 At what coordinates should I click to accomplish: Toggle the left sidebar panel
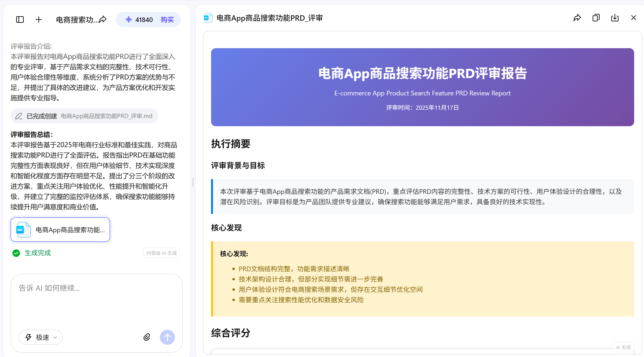pyautogui.click(x=20, y=19)
